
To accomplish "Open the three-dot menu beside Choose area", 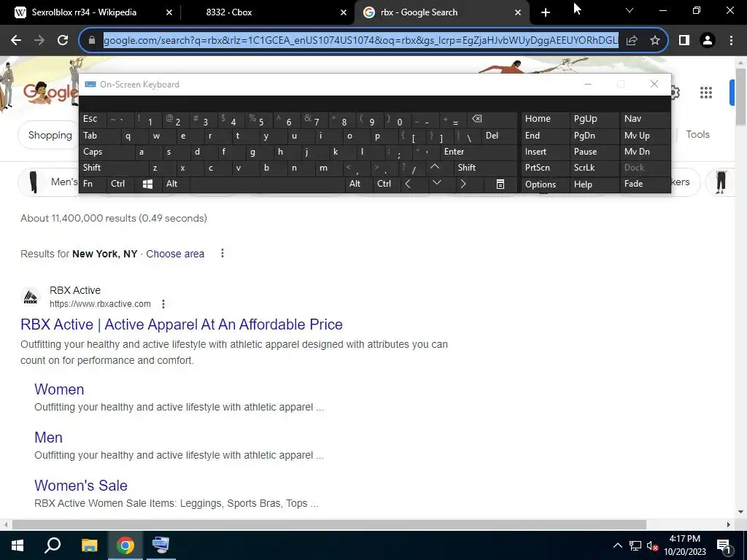I will [222, 253].
